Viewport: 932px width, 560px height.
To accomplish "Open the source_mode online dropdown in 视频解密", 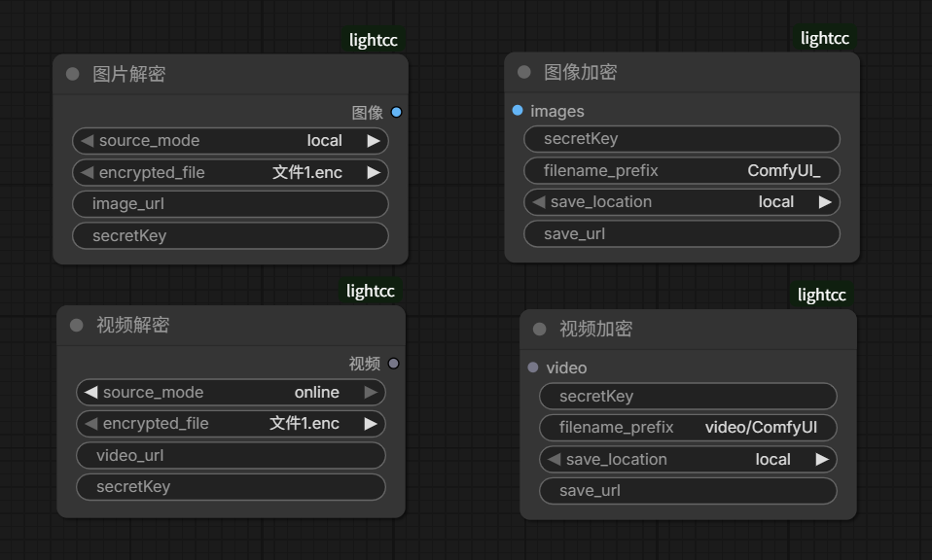I will (231, 393).
